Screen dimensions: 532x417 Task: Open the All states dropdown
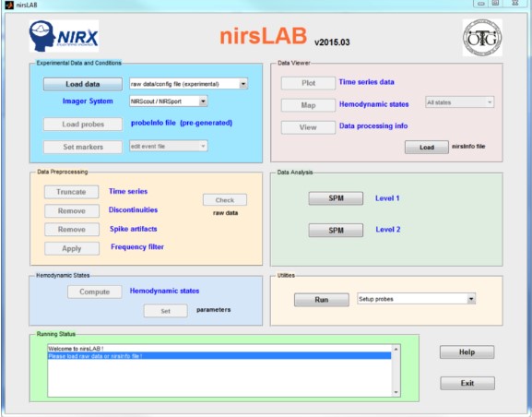pyautogui.click(x=460, y=102)
